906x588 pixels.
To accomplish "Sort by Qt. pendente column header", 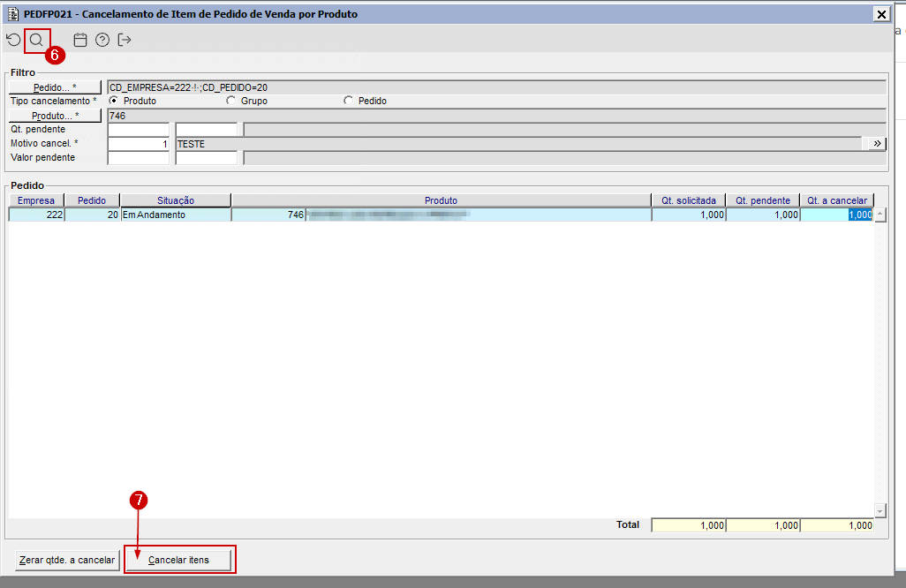I will pos(763,200).
